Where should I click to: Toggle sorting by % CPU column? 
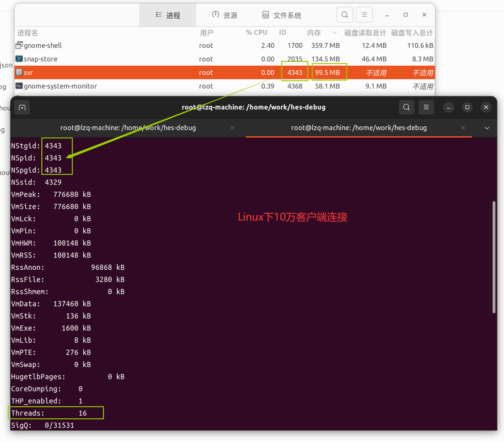256,32
